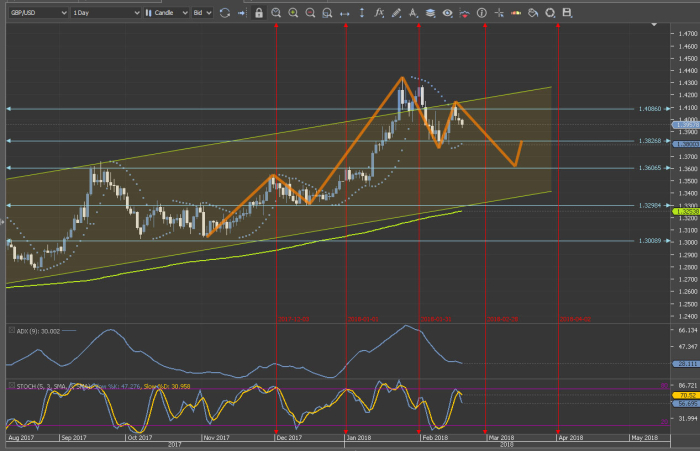Click the refresh chart icon
This screenshot has height=451, width=700.
[225, 13]
